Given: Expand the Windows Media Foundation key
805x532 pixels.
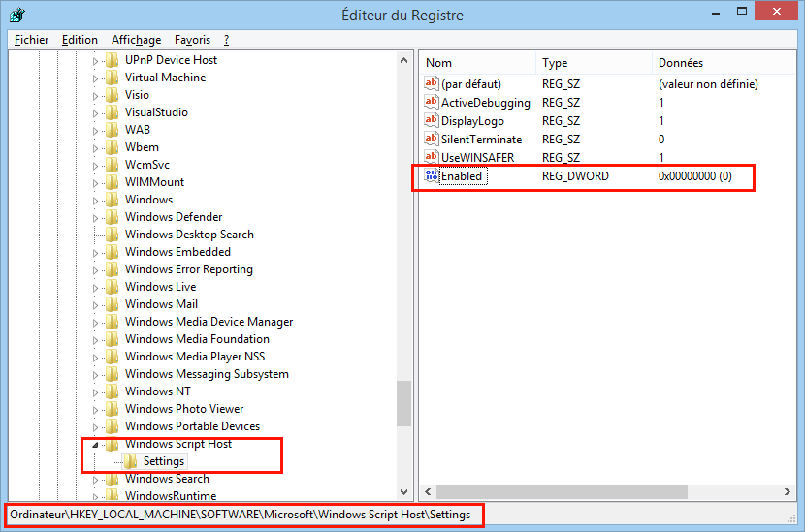Looking at the screenshot, I should 95,340.
